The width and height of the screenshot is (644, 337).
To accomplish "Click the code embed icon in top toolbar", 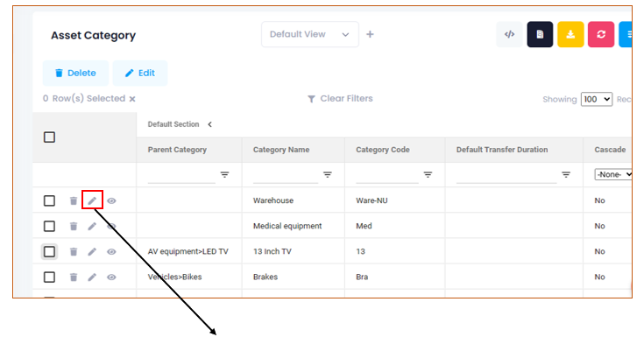I will 509,34.
